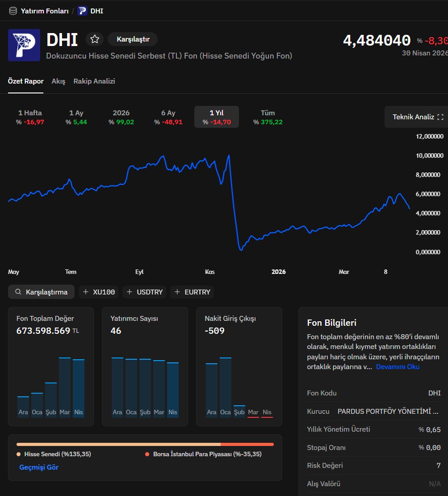448x496 pixels.
Task: Click the Yıllık Yönetim Ücreti % 0,65 value
Action: pos(430,429)
